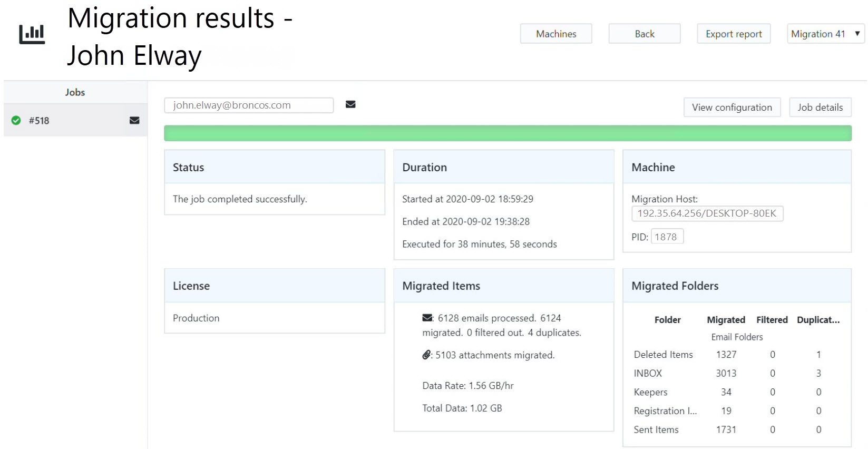The height and width of the screenshot is (449, 868).
Task: Click the 1731 migrated count for Sent Items
Action: [726, 430]
